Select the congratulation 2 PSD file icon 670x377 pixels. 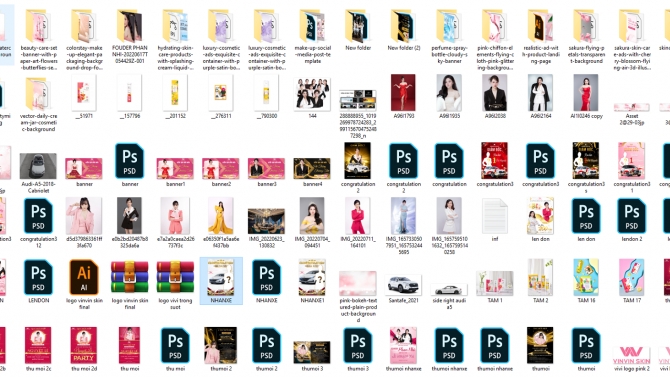[403, 161]
